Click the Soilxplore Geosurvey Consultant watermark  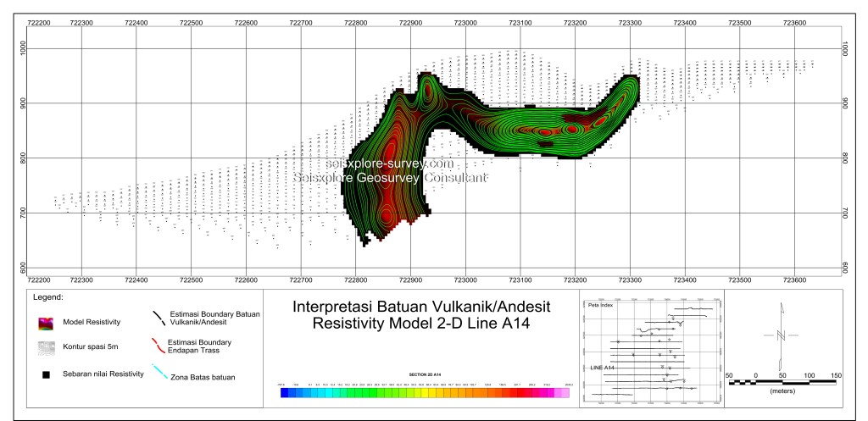click(391, 178)
